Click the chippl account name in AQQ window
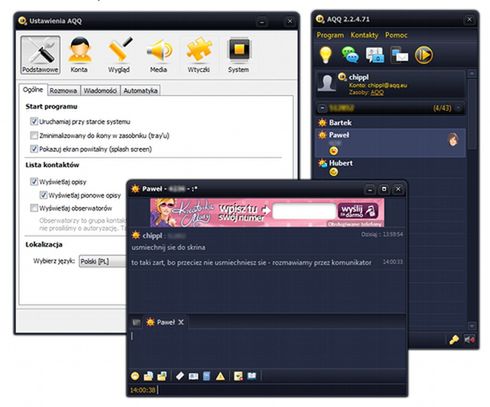 click(358, 77)
